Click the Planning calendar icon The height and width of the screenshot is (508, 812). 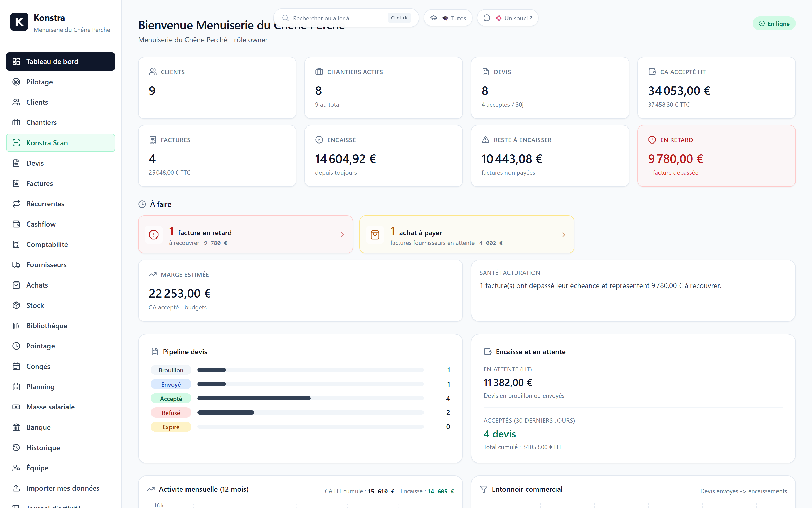(x=16, y=387)
